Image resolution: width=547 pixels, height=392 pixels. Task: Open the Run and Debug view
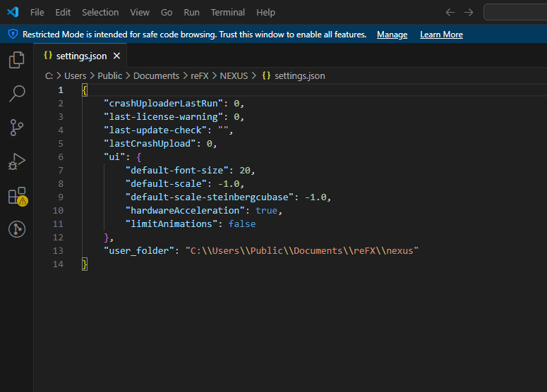pyautogui.click(x=16, y=161)
